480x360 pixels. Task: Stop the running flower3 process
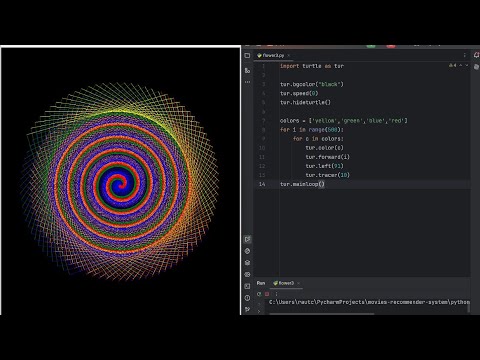pos(267,294)
